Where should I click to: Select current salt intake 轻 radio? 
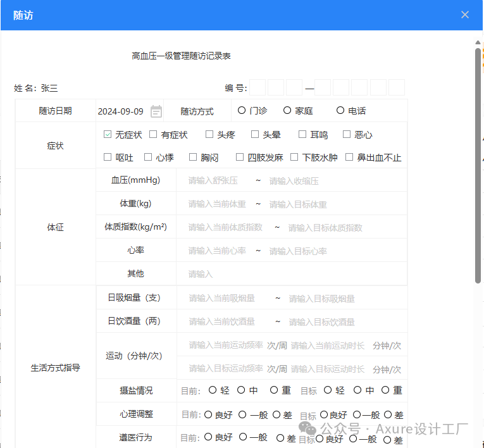(213, 390)
